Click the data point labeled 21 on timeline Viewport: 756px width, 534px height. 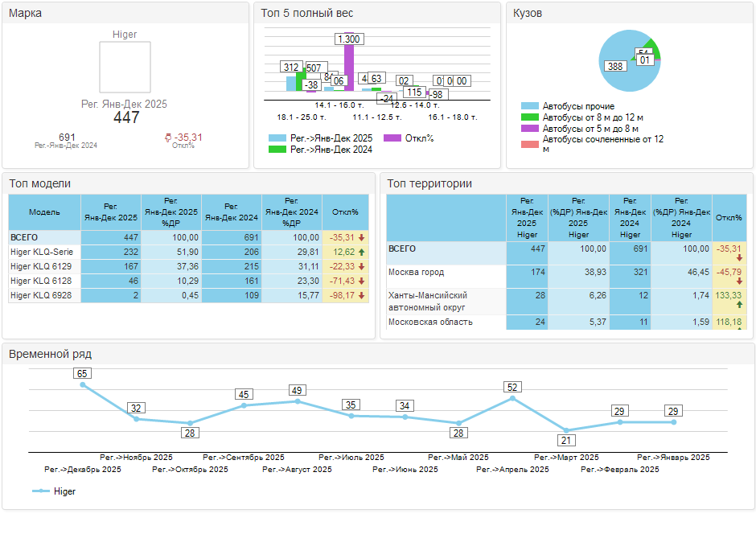pyautogui.click(x=566, y=430)
